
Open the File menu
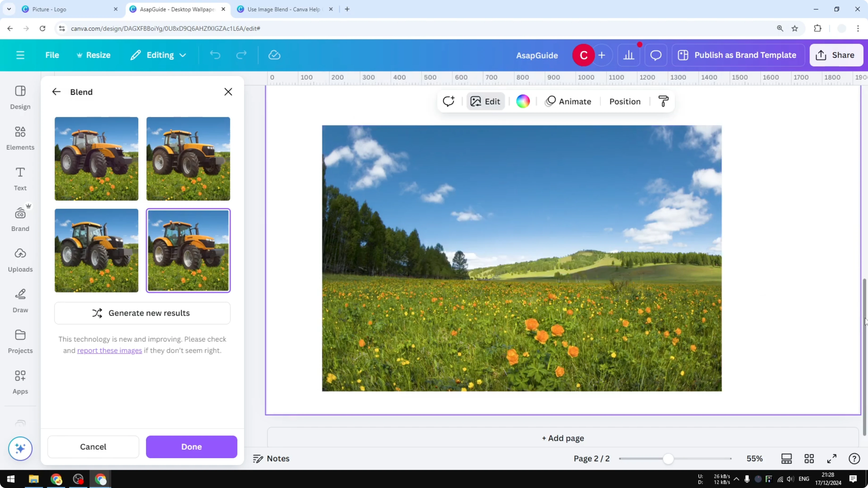point(52,55)
